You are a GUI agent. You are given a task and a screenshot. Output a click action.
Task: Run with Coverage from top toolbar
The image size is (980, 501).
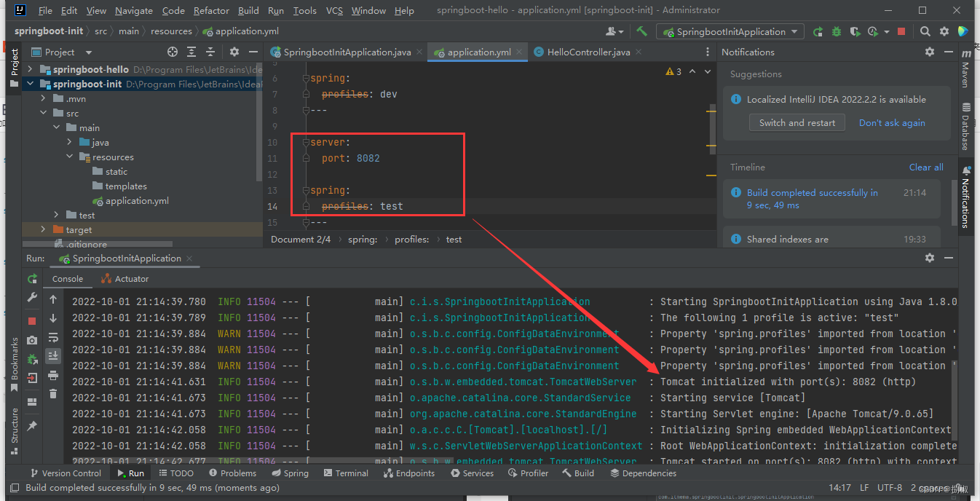tap(855, 31)
